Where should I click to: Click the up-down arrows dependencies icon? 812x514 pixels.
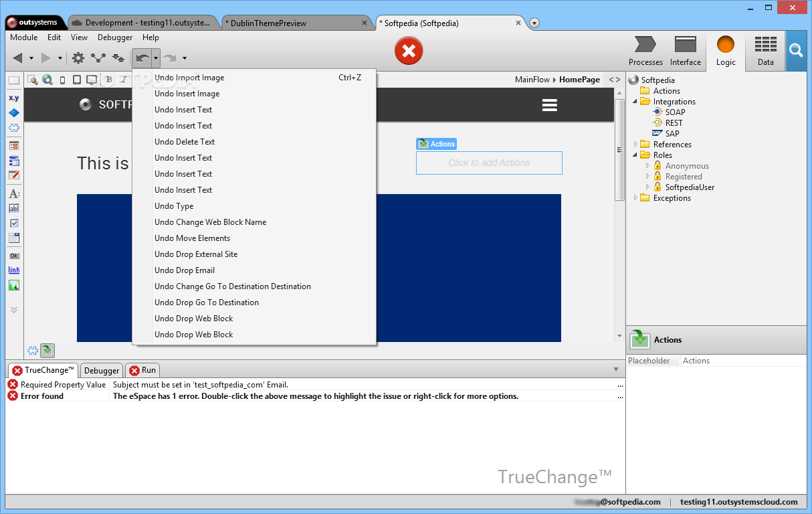pyautogui.click(x=118, y=58)
